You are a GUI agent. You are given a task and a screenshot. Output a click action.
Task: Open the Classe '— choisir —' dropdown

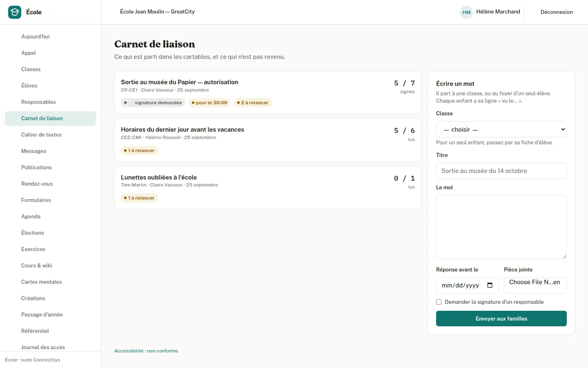[501, 130]
